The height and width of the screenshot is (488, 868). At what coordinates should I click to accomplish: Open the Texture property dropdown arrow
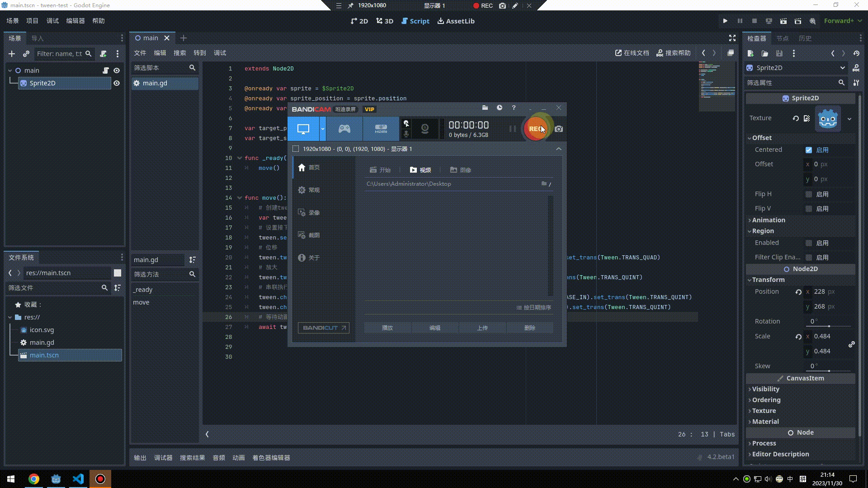pyautogui.click(x=849, y=119)
